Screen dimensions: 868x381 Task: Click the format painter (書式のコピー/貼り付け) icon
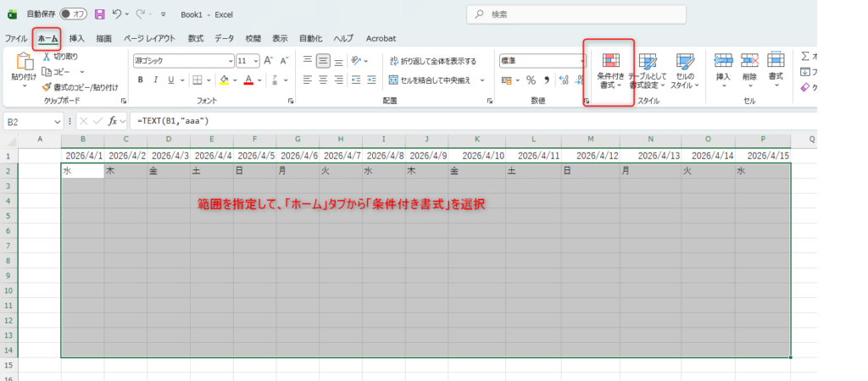(x=47, y=86)
